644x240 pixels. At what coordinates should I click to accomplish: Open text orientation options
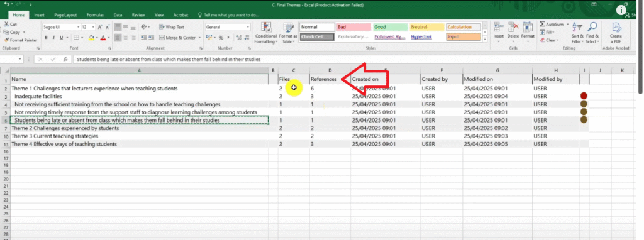[x=145, y=27]
